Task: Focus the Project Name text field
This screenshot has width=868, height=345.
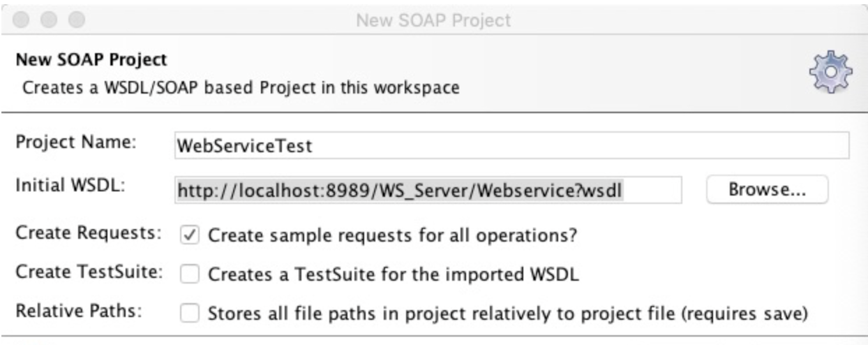Action: coord(511,146)
